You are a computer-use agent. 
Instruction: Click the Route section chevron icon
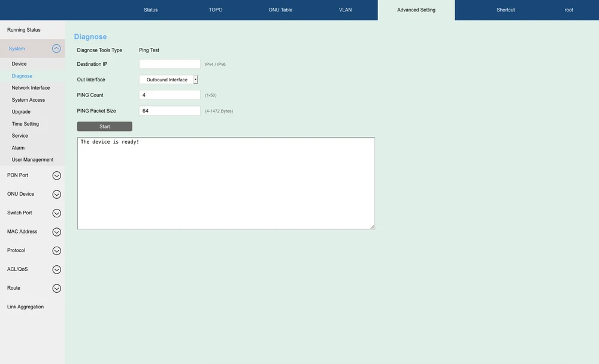pyautogui.click(x=56, y=288)
